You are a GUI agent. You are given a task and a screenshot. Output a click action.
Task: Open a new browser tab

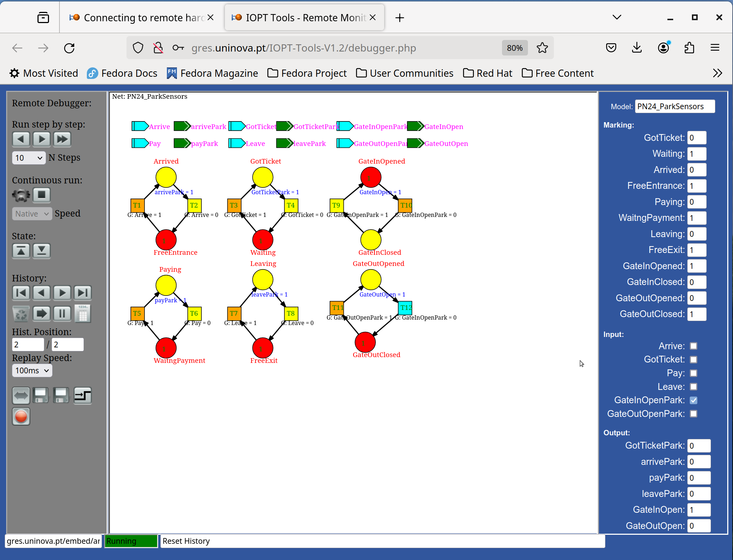pyautogui.click(x=400, y=18)
